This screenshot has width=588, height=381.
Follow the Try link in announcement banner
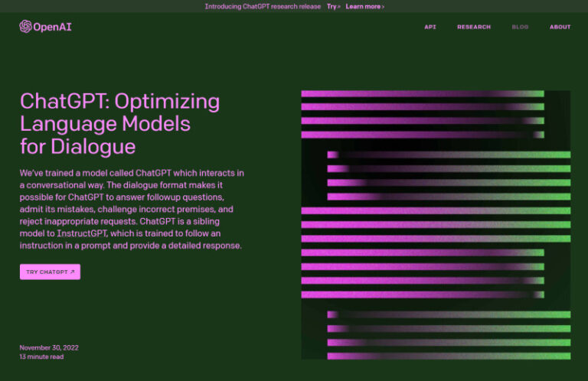tap(332, 7)
